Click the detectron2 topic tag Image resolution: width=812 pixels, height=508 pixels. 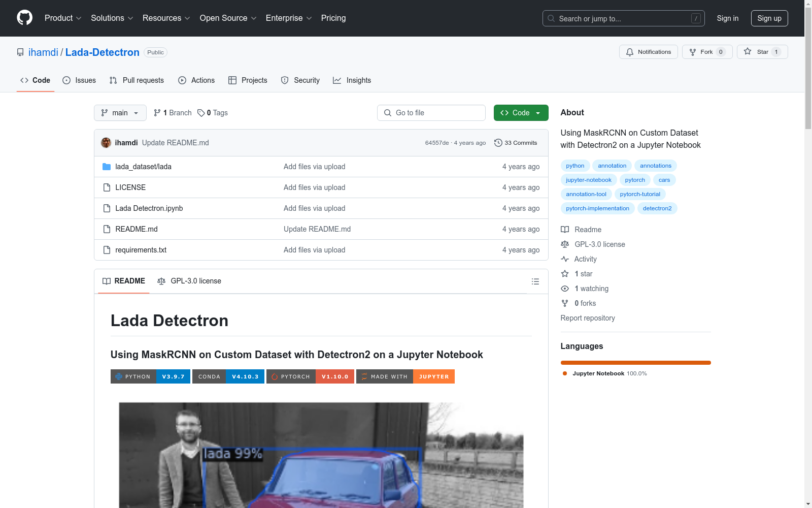[x=657, y=208]
